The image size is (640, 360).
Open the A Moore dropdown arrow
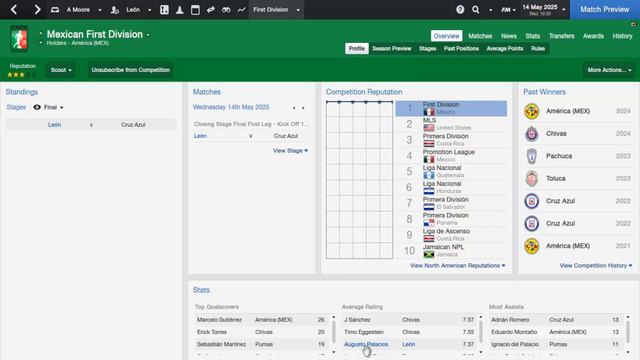click(x=100, y=10)
